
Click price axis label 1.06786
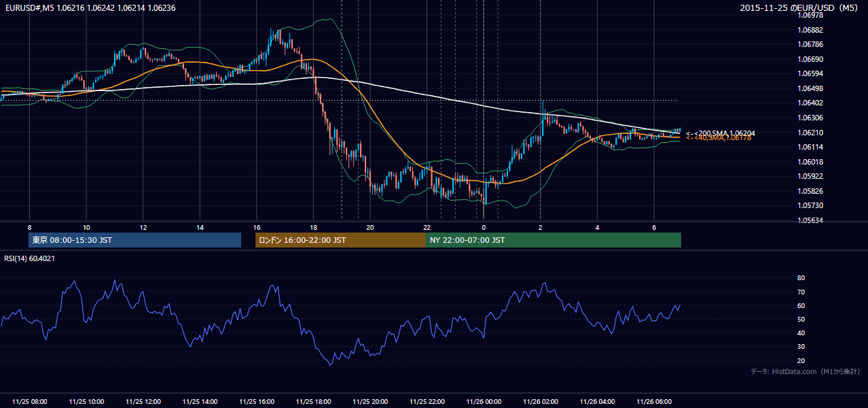coord(810,44)
